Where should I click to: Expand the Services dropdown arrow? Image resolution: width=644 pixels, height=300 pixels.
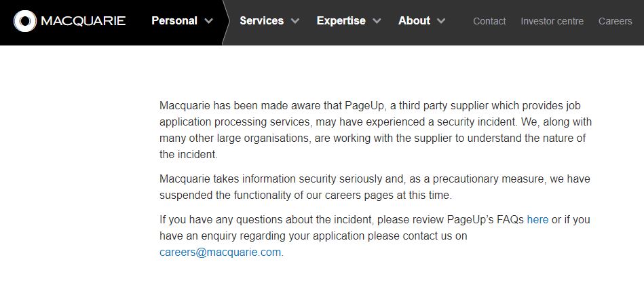(x=295, y=21)
